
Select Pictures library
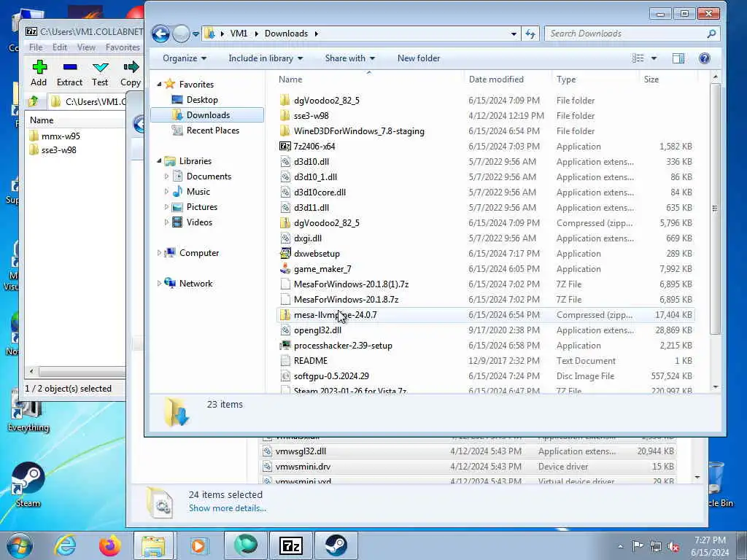coord(202,206)
